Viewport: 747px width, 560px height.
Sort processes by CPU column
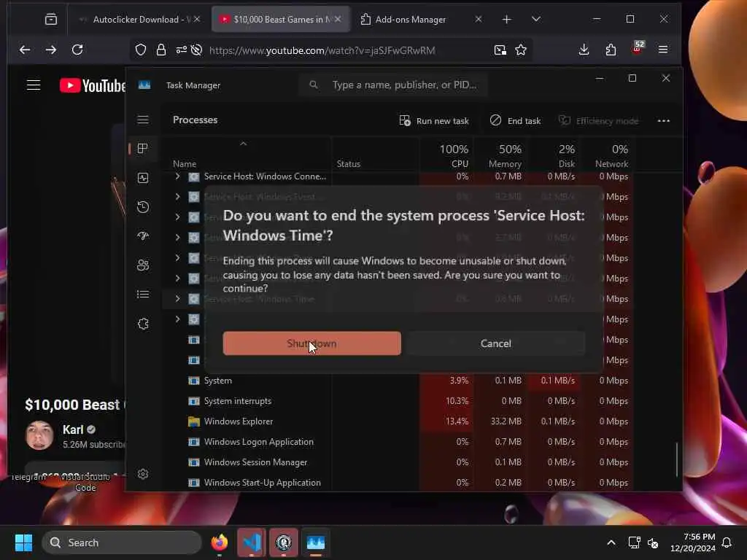pyautogui.click(x=447, y=156)
